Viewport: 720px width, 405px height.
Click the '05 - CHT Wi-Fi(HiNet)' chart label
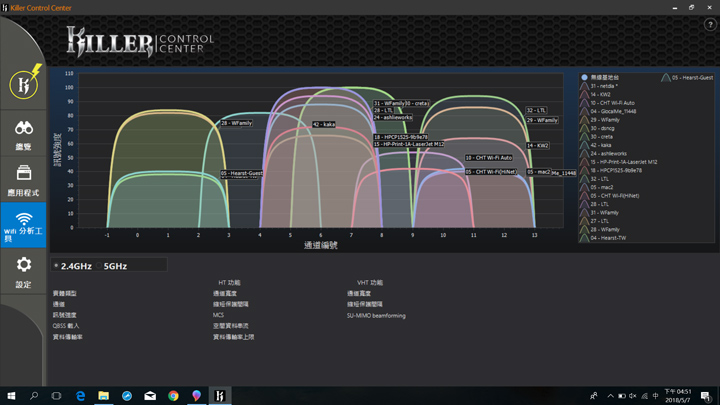pos(491,172)
